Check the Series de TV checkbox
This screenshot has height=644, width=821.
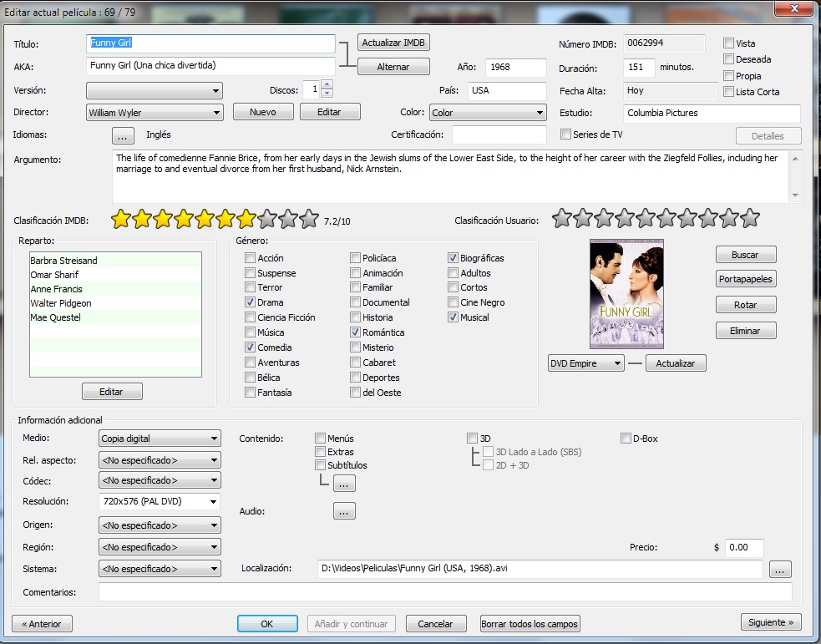(566, 134)
